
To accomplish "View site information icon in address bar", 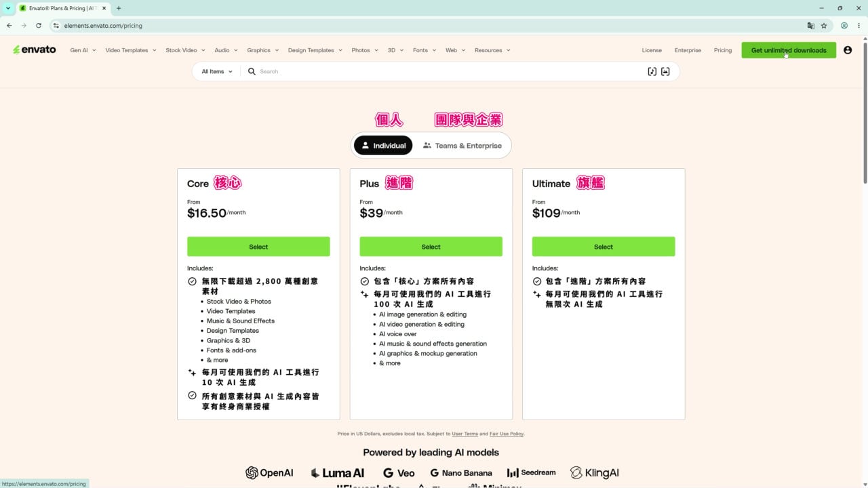I will (56, 26).
